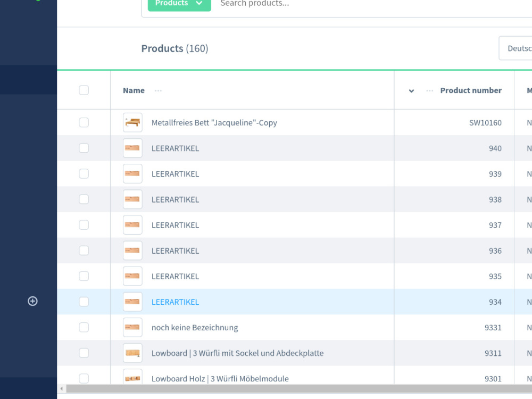
Task: Select checkbox for product 935
Action: [x=84, y=276]
